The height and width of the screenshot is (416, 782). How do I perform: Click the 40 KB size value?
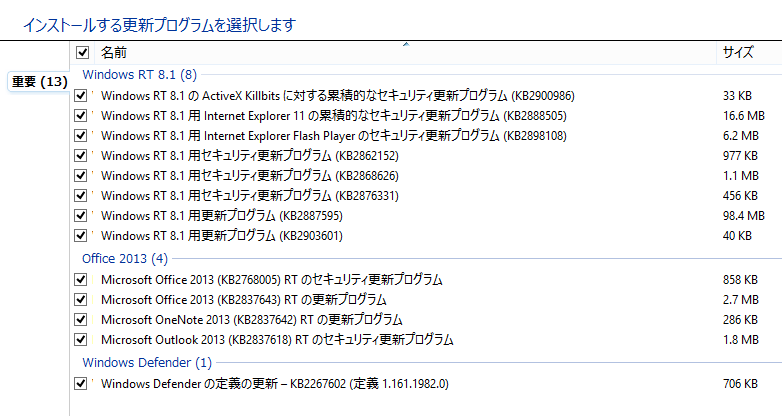pyautogui.click(x=737, y=235)
